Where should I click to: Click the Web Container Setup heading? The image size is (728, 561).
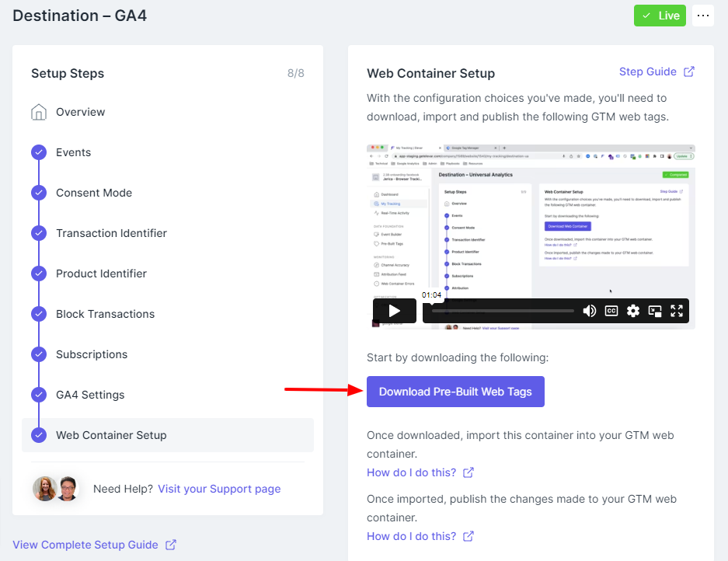click(431, 73)
